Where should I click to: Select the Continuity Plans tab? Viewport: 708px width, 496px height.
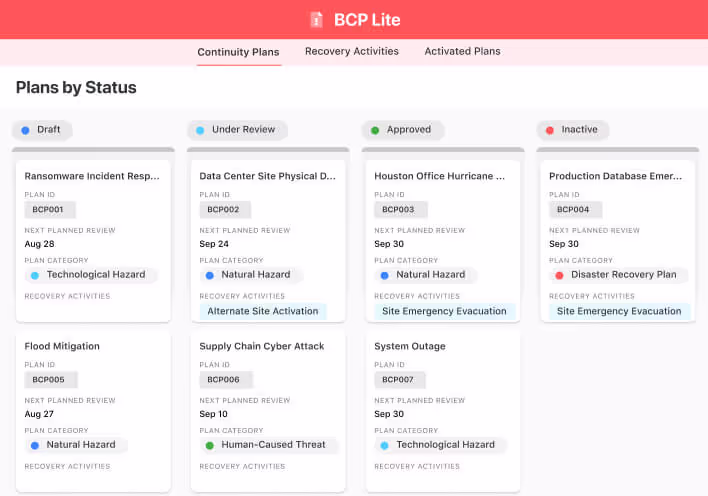[238, 52]
